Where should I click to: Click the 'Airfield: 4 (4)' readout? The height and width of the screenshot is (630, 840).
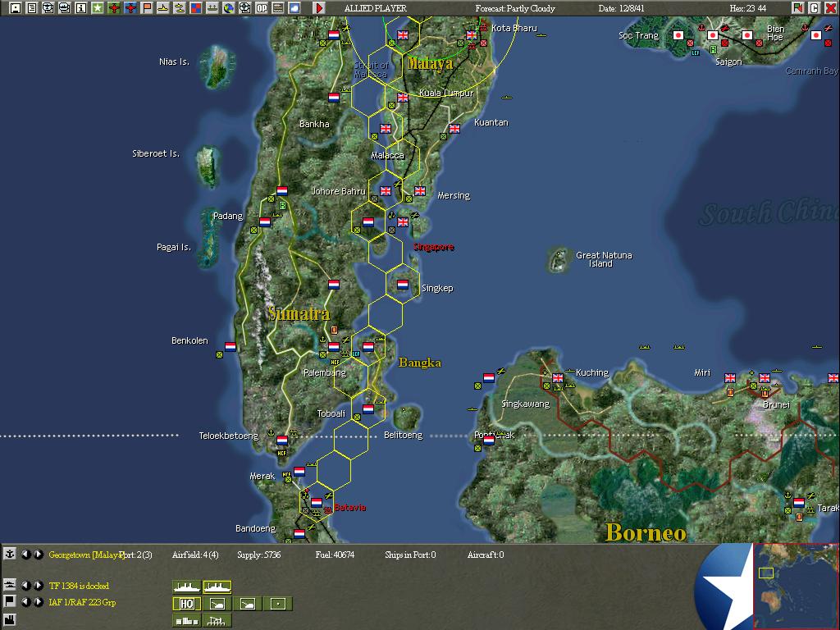click(195, 555)
